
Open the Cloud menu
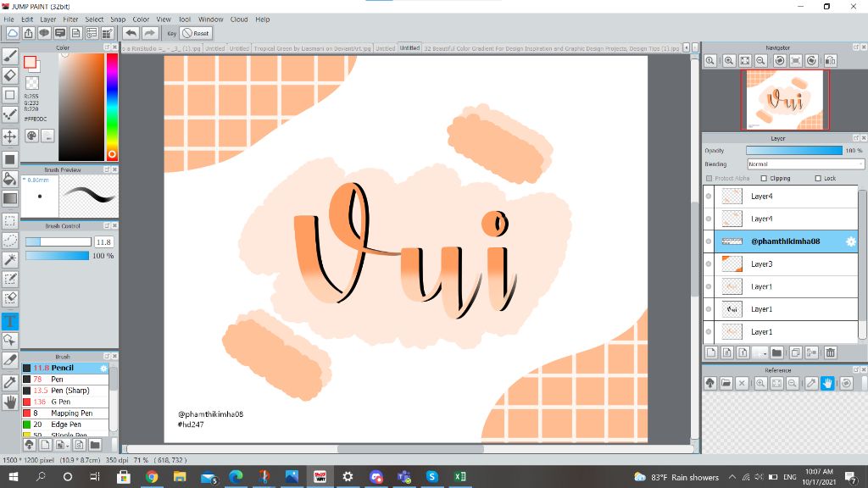pos(239,19)
